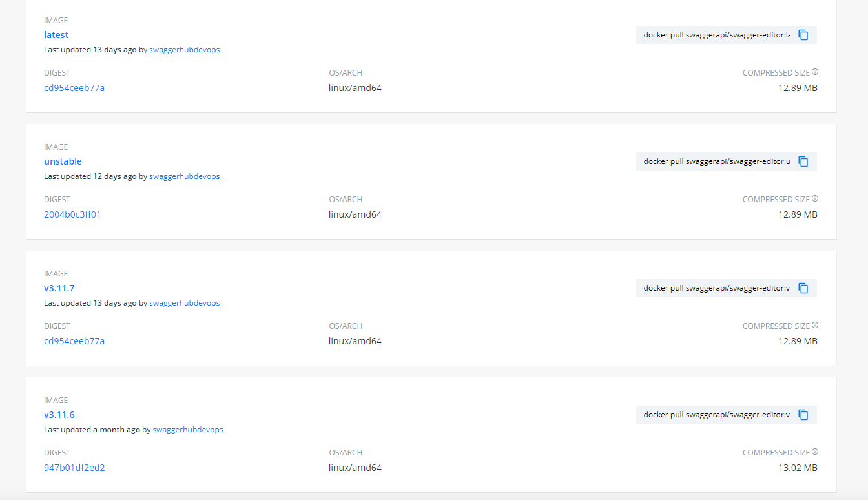Screen dimensions: 868x500
Task: View details for the v3.11.6 tag
Action: pos(59,414)
